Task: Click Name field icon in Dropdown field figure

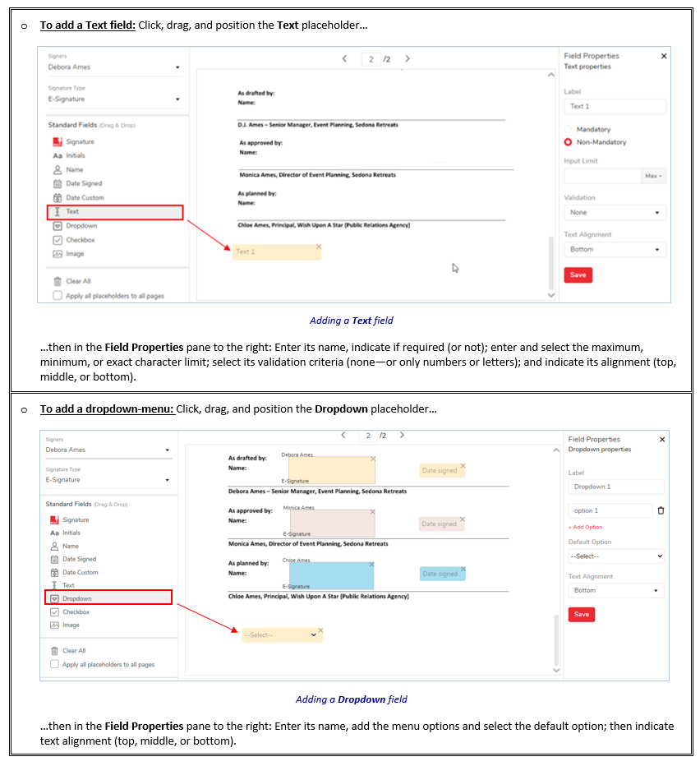Action: 54,547
